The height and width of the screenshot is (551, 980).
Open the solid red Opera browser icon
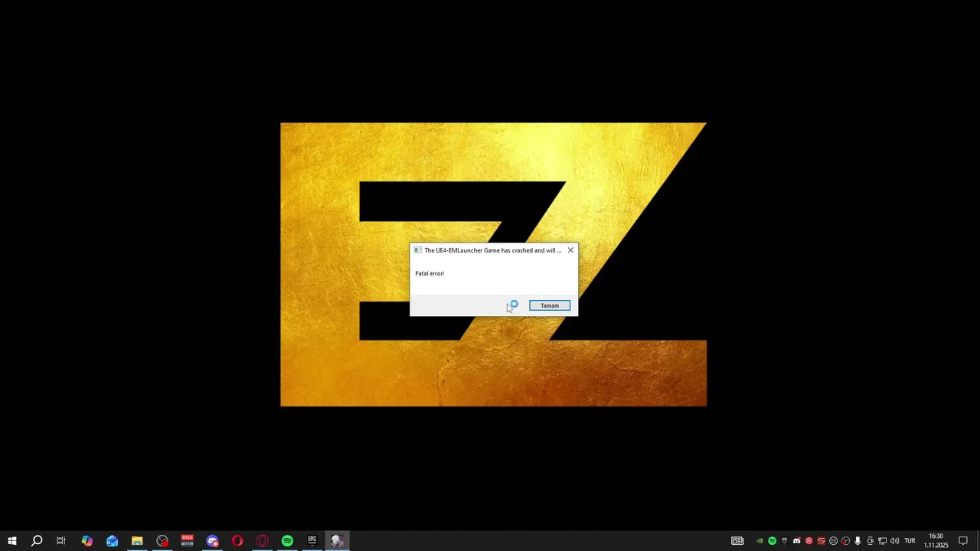click(x=237, y=541)
